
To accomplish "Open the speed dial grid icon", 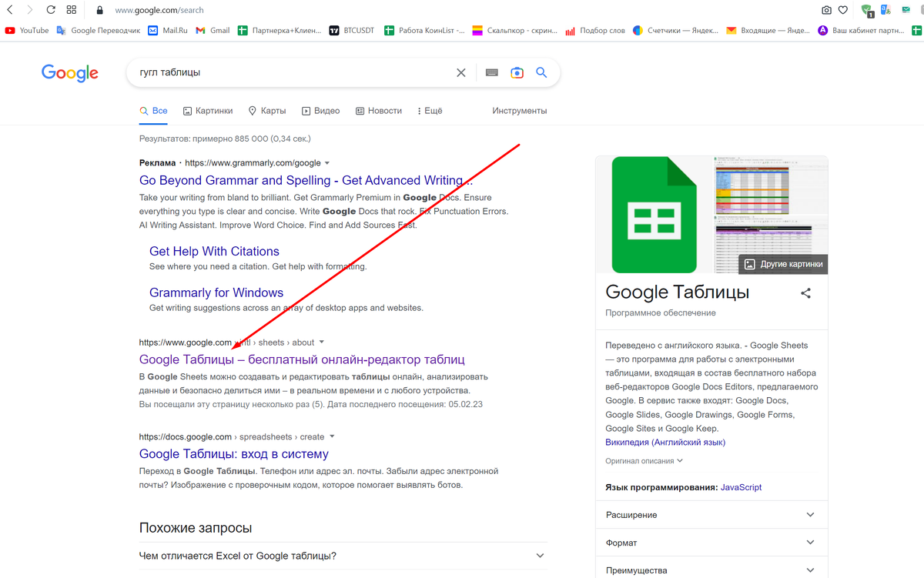I will (x=72, y=10).
